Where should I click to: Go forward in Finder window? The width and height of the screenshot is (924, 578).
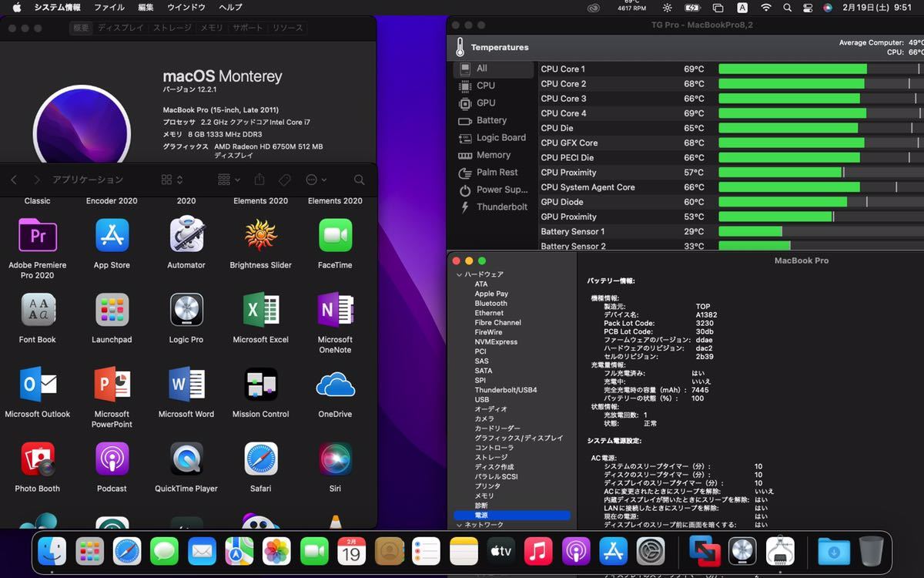36,180
